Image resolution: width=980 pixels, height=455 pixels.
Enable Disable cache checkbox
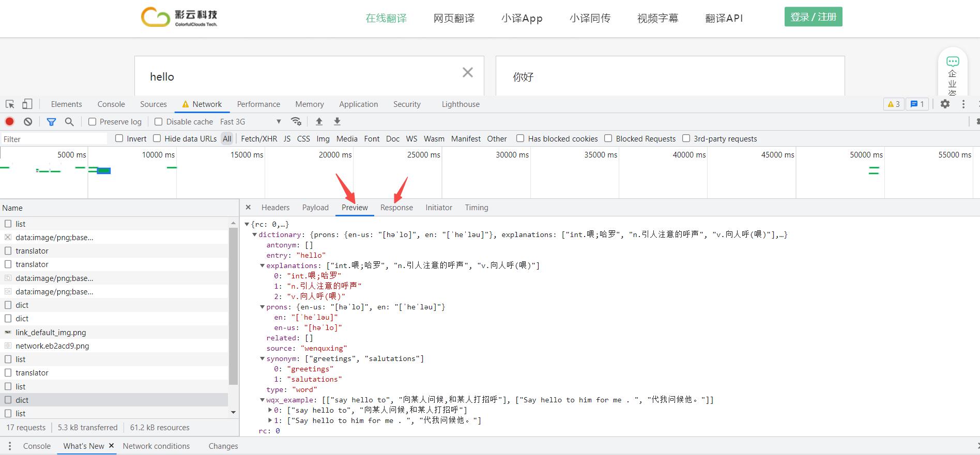pos(159,122)
